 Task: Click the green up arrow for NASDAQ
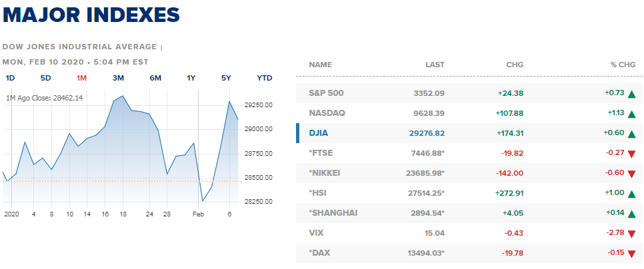(632, 114)
